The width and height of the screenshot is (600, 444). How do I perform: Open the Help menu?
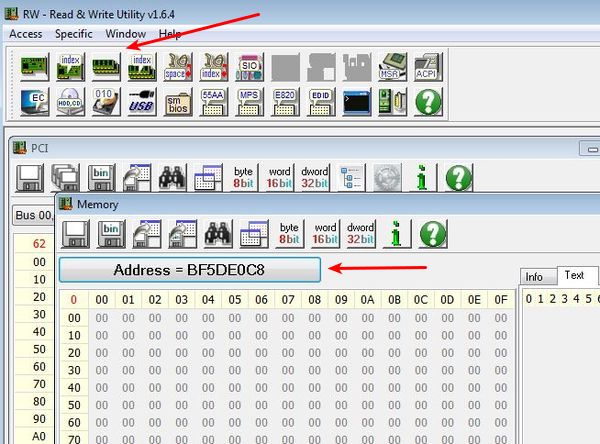(170, 34)
